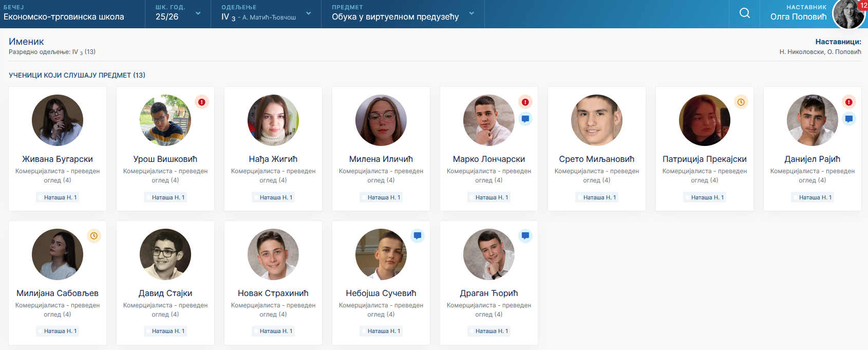Open blue comment icon on Небоjша Сучевић card
The image size is (868, 350).
coord(417,236)
